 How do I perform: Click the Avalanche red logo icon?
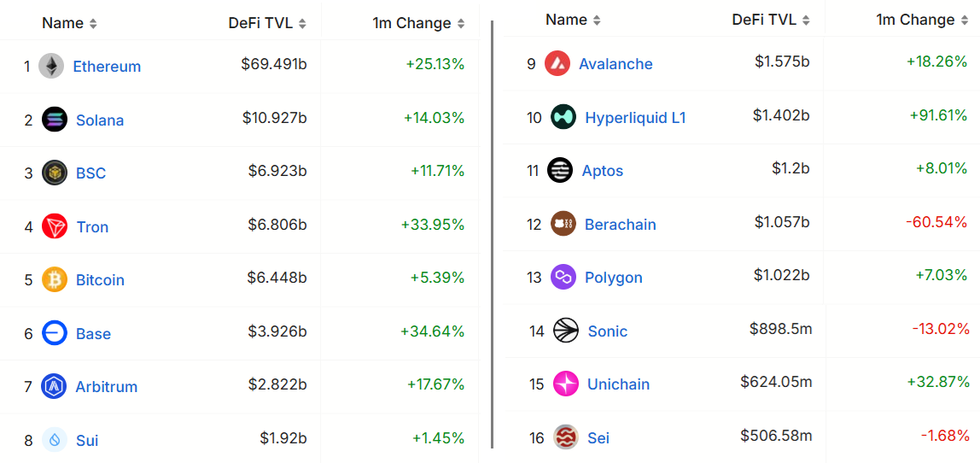557,63
